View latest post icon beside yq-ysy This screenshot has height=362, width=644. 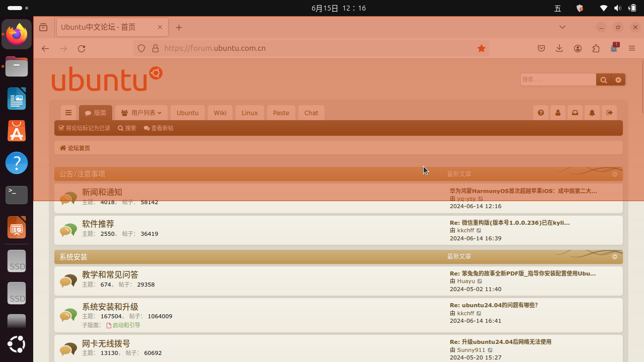point(480,199)
